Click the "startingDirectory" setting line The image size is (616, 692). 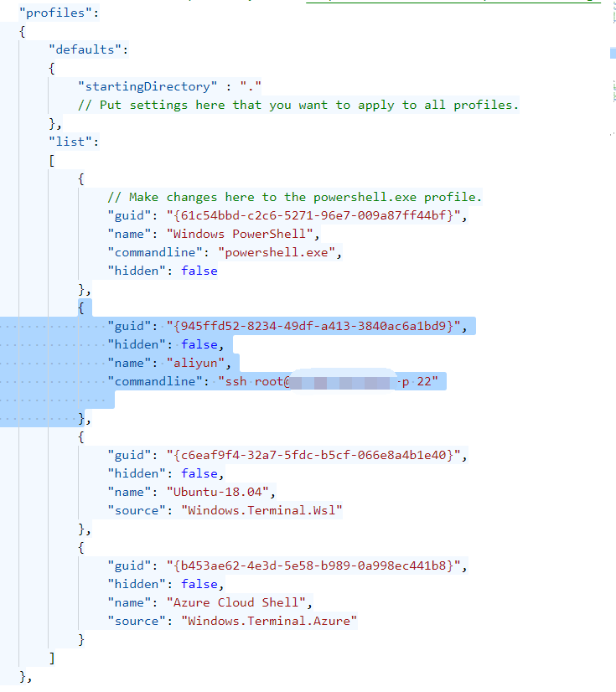169,86
